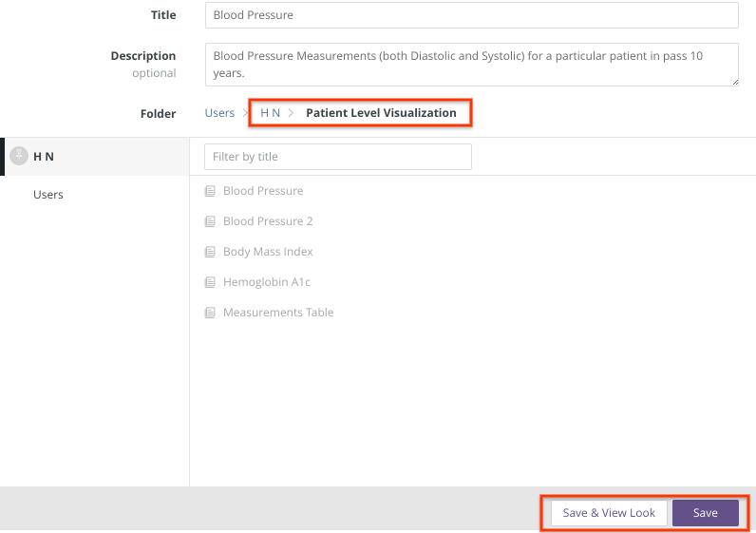Go to H N folder breadcrumb
Screen dimensions: 756x533
270,113
